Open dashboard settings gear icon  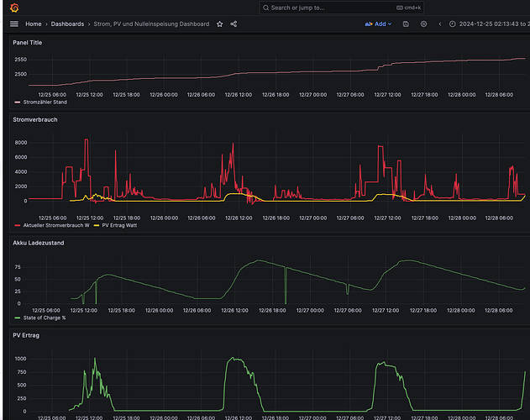click(x=423, y=24)
